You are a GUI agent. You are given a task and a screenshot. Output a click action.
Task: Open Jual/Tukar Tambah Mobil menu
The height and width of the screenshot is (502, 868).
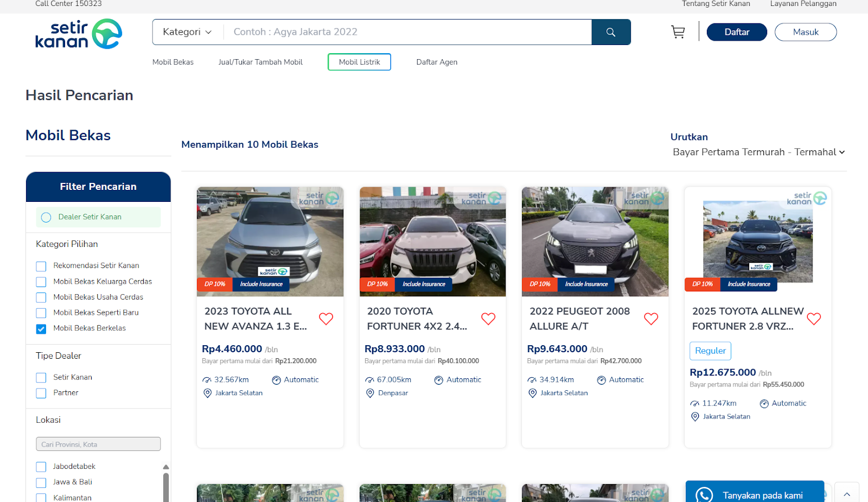(x=260, y=62)
